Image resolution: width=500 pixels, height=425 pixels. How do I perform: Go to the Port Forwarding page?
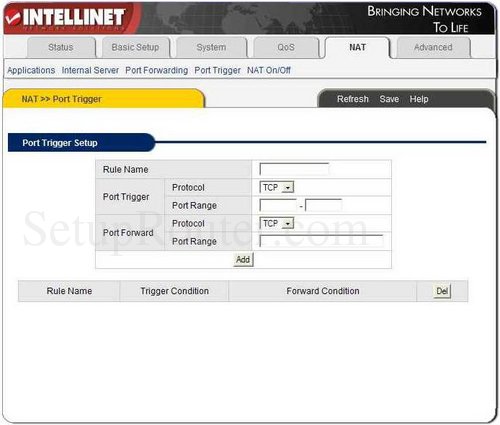pyautogui.click(x=157, y=70)
